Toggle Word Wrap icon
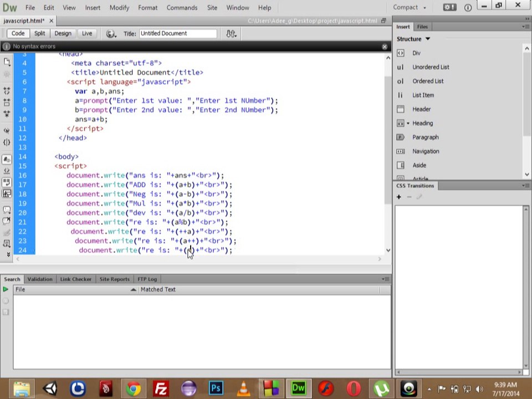Viewport: 532px width, 399px height. click(x=7, y=182)
